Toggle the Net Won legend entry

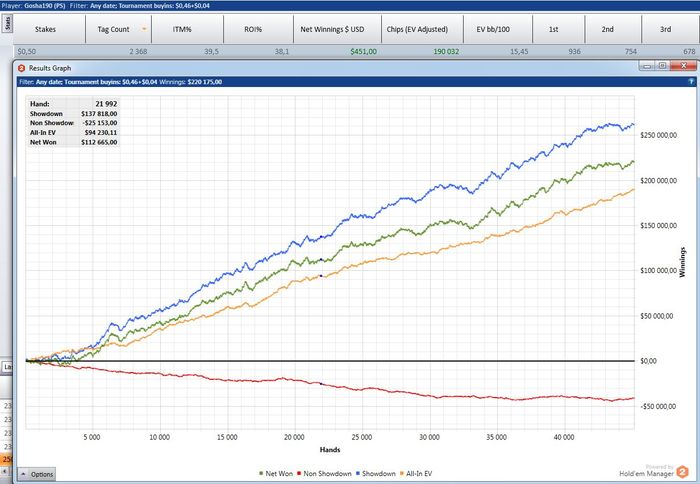click(x=275, y=474)
